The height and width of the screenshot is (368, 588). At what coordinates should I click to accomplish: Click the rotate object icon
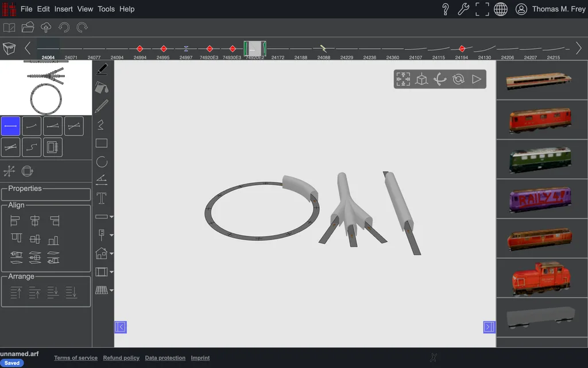pyautogui.click(x=28, y=171)
